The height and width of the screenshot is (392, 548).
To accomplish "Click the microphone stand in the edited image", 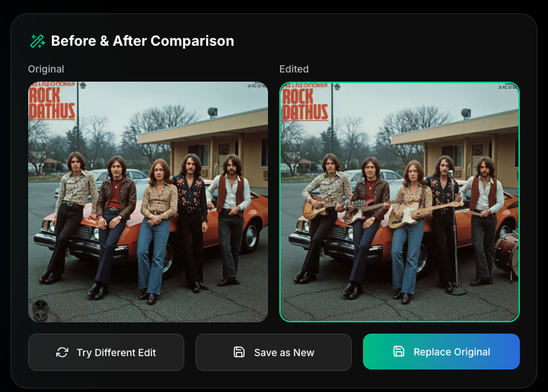I will tap(455, 232).
